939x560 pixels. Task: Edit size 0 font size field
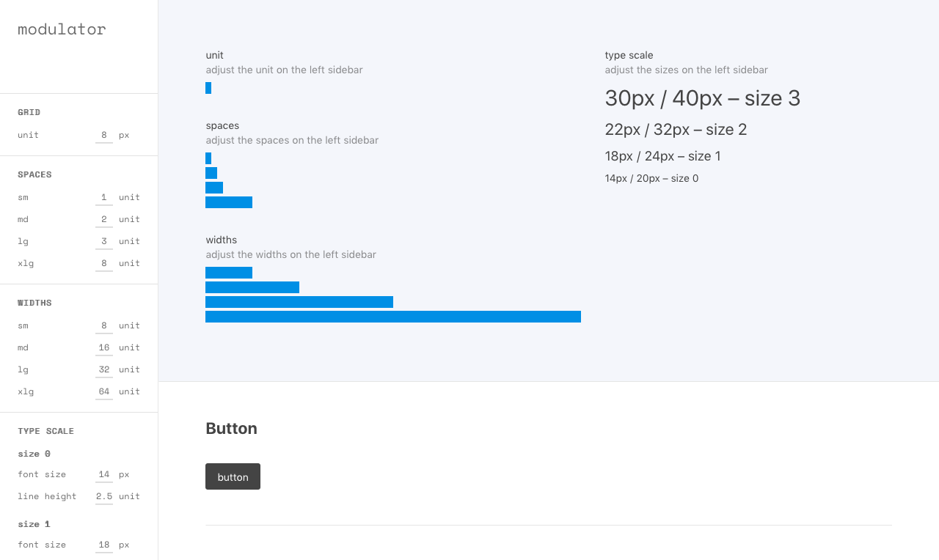coord(104,474)
